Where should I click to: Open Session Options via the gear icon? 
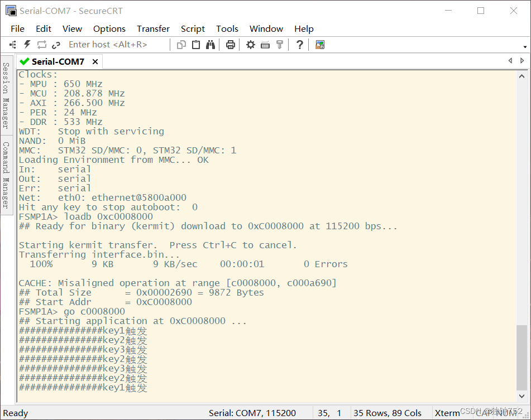(250, 45)
